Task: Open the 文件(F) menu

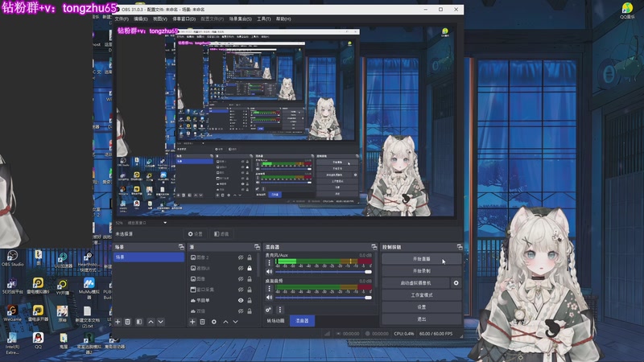Action: click(x=122, y=19)
